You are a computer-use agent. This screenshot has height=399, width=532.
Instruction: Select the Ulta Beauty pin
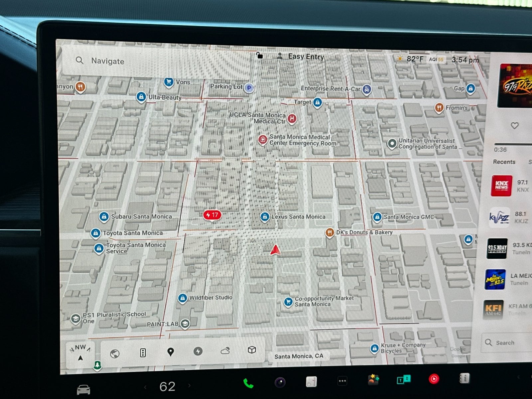(x=141, y=97)
